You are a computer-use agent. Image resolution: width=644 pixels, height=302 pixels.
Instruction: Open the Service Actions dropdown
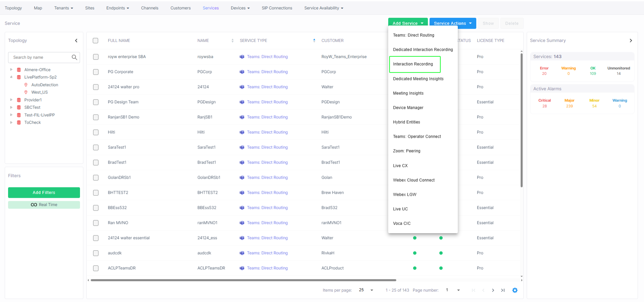pos(453,23)
